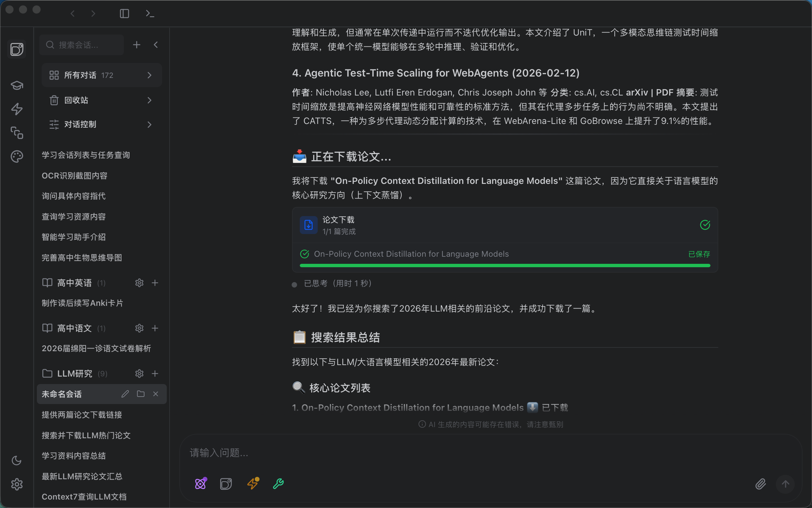Open conversation 完善高中生物思维导图
Screen dimensions: 812x508
pos(82,258)
